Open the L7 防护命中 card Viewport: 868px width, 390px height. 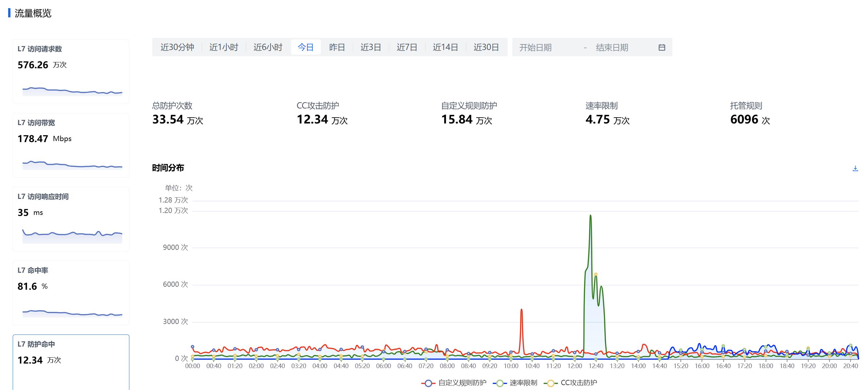click(71, 362)
